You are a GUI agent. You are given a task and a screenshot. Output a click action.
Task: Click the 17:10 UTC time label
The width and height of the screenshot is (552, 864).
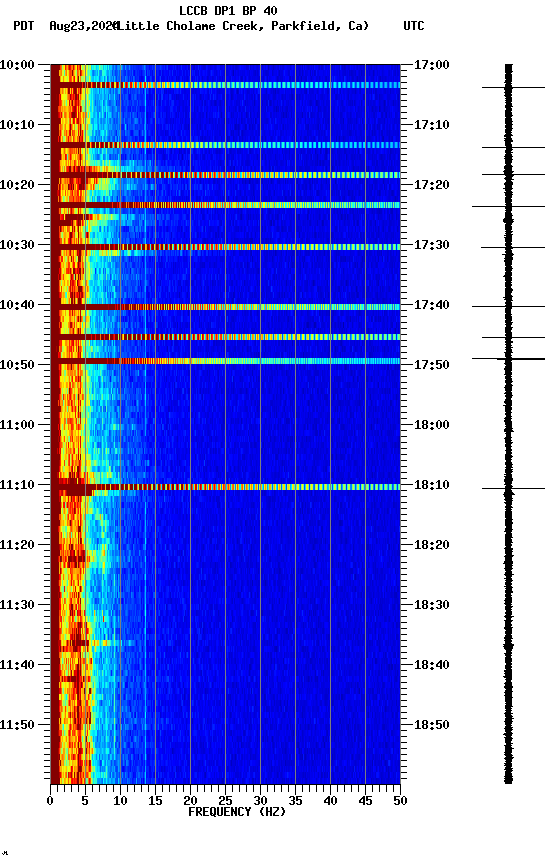pos(431,125)
